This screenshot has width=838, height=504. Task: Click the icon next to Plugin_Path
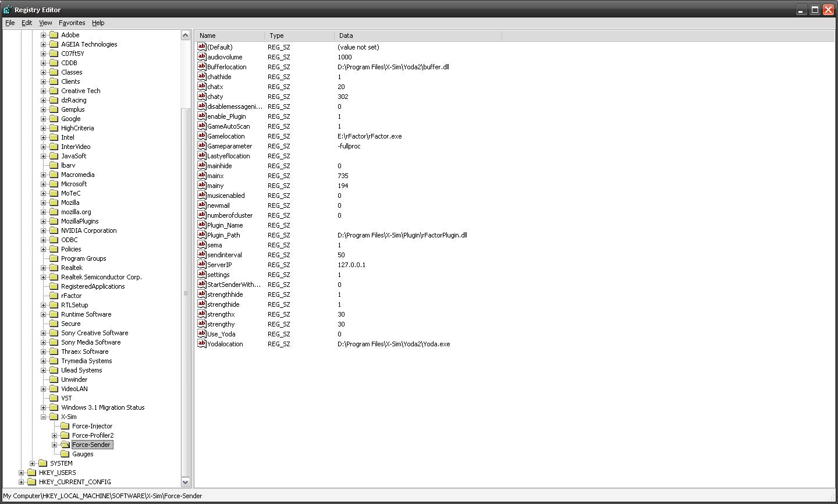coord(202,235)
